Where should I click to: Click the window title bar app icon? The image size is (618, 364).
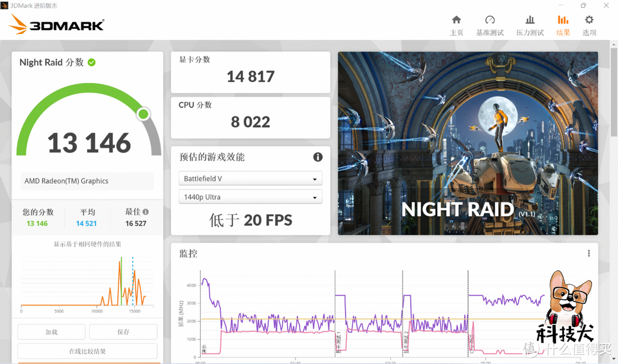click(5, 6)
